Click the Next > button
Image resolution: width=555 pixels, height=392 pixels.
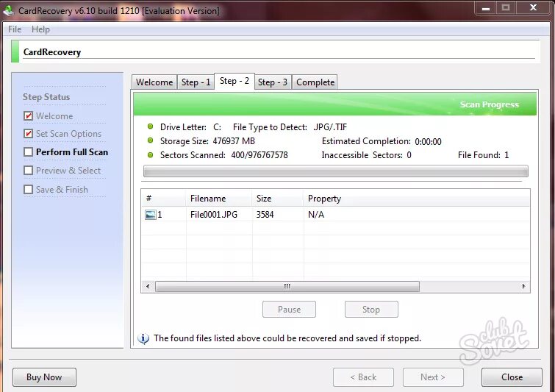(x=433, y=377)
